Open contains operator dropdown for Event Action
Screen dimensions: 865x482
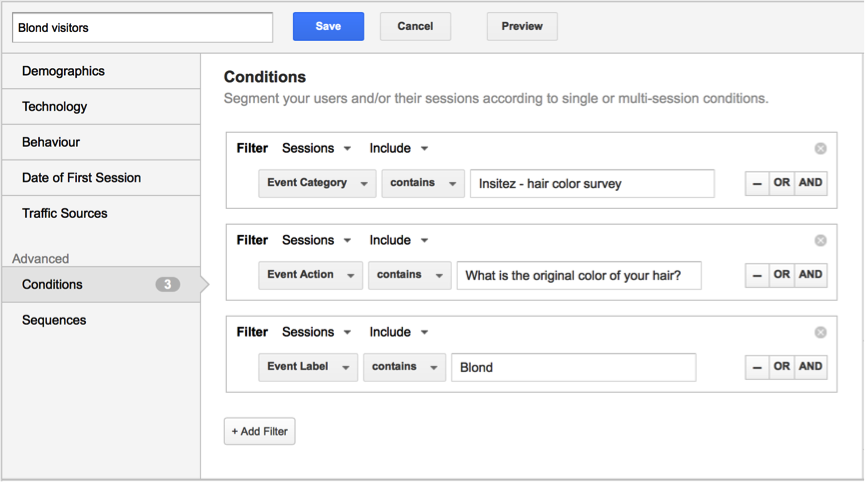point(409,275)
